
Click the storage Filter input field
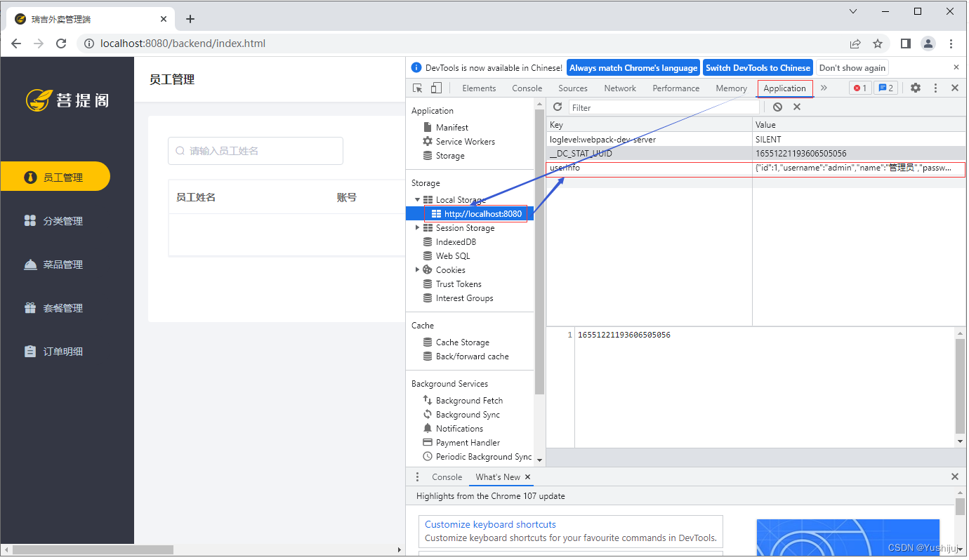click(x=664, y=107)
